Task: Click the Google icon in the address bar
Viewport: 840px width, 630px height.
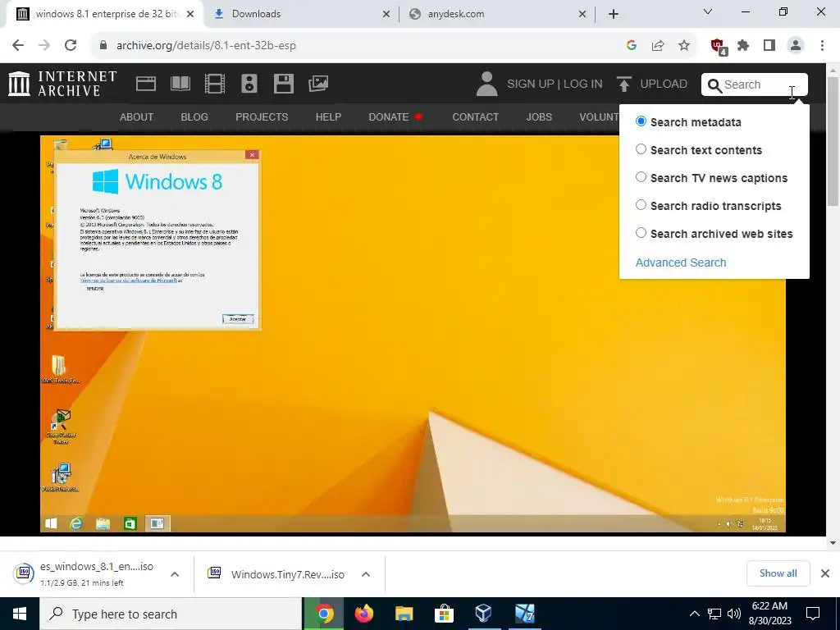Action: tap(632, 45)
